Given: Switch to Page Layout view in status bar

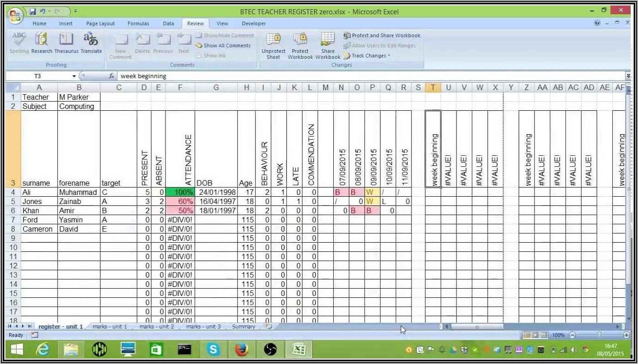Looking at the screenshot, I should tap(535, 336).
